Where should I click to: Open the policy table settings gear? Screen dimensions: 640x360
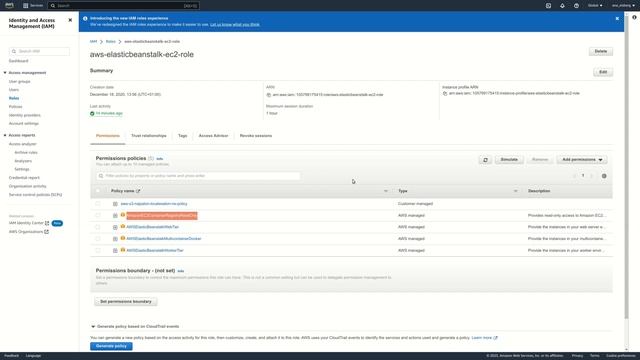tap(604, 176)
